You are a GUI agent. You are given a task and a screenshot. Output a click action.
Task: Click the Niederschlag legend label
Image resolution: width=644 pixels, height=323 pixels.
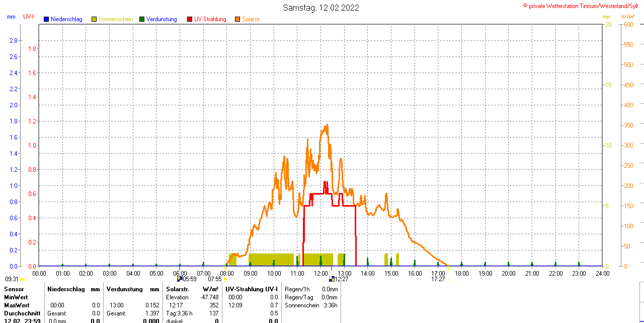click(66, 19)
